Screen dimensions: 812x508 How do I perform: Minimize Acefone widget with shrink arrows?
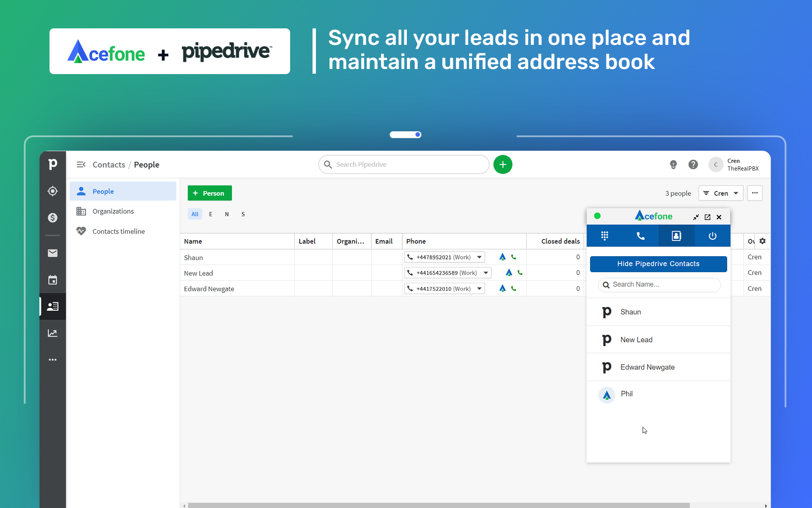(x=696, y=217)
